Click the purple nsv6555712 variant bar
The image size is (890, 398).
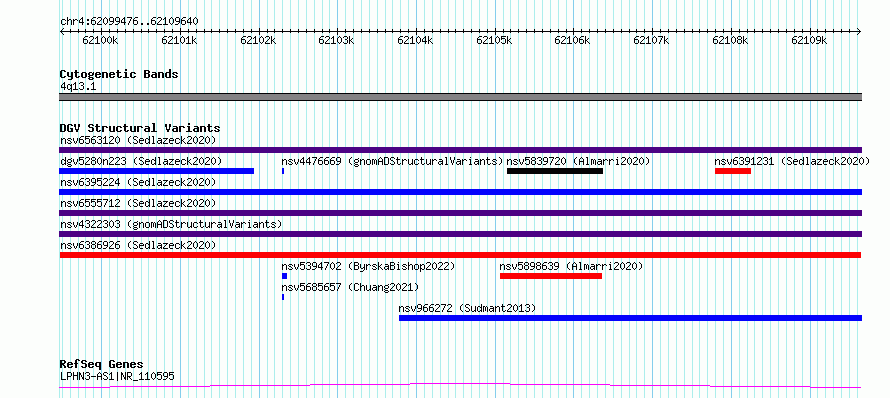pos(460,213)
